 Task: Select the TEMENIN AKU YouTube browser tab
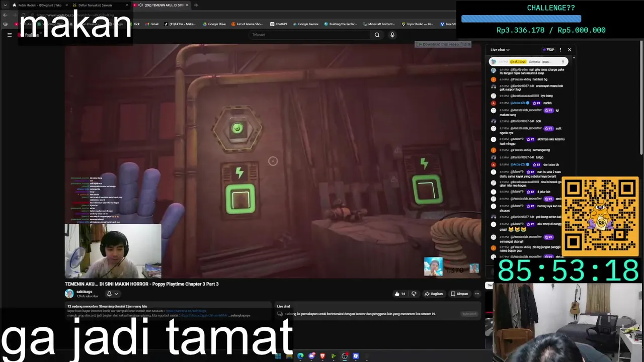pyautogui.click(x=160, y=5)
